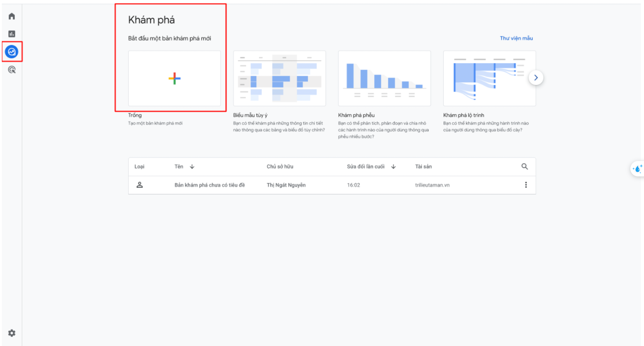This screenshot has width=644, height=346.
Task: Open Thư viện mẫu template gallery link
Action: (x=516, y=38)
